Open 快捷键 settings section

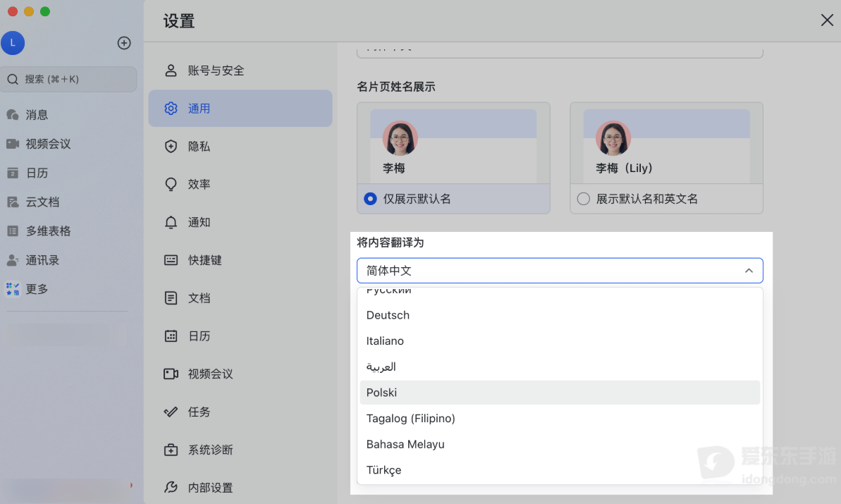(240, 260)
